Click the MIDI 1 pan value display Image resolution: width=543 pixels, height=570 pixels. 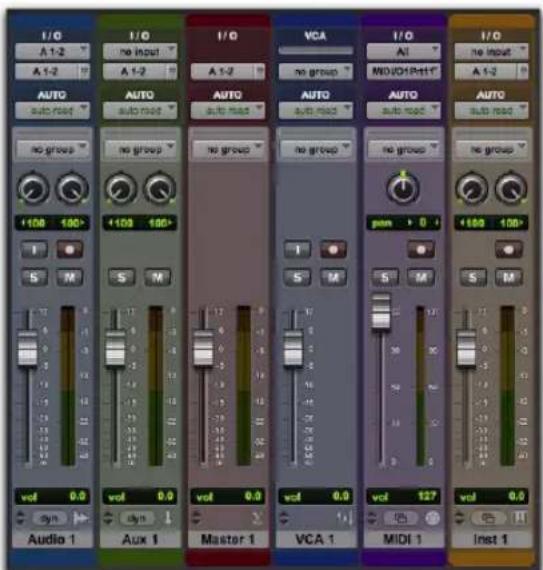(403, 222)
